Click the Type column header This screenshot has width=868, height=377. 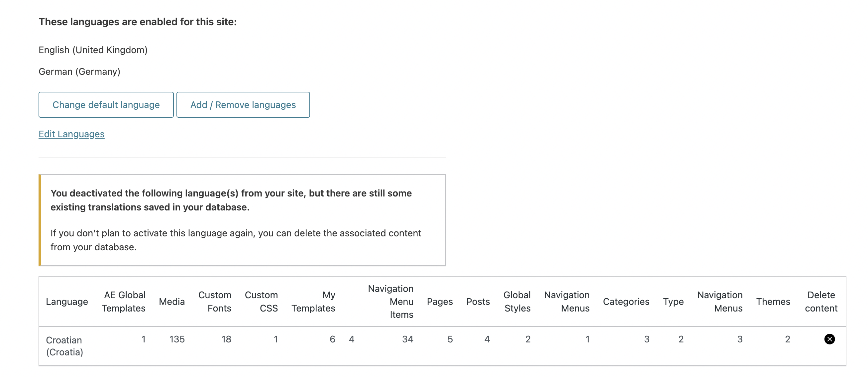click(673, 302)
